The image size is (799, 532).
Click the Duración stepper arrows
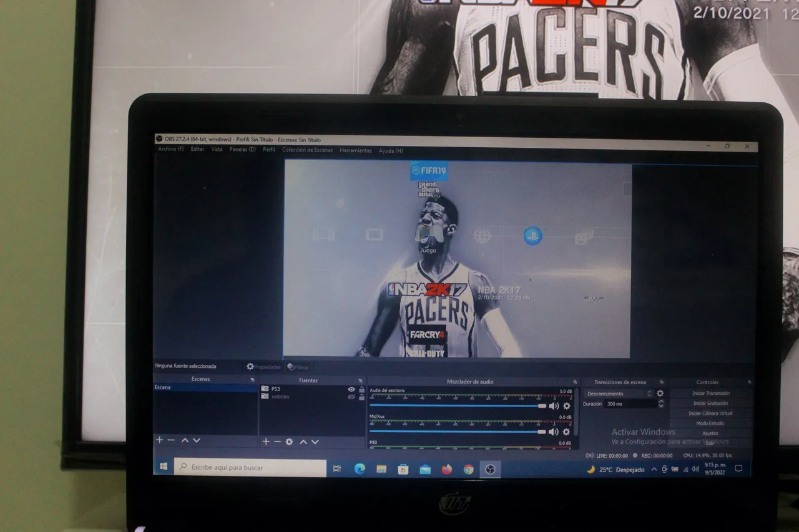click(x=661, y=404)
